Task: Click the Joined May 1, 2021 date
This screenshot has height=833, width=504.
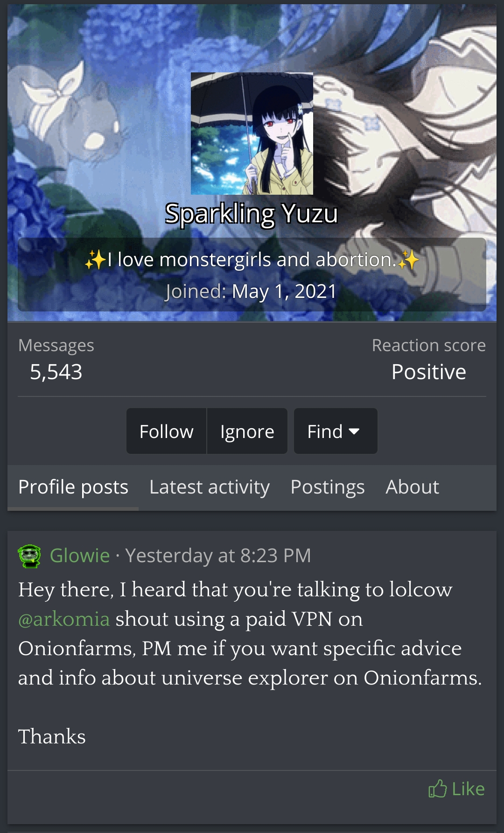Action: (284, 291)
